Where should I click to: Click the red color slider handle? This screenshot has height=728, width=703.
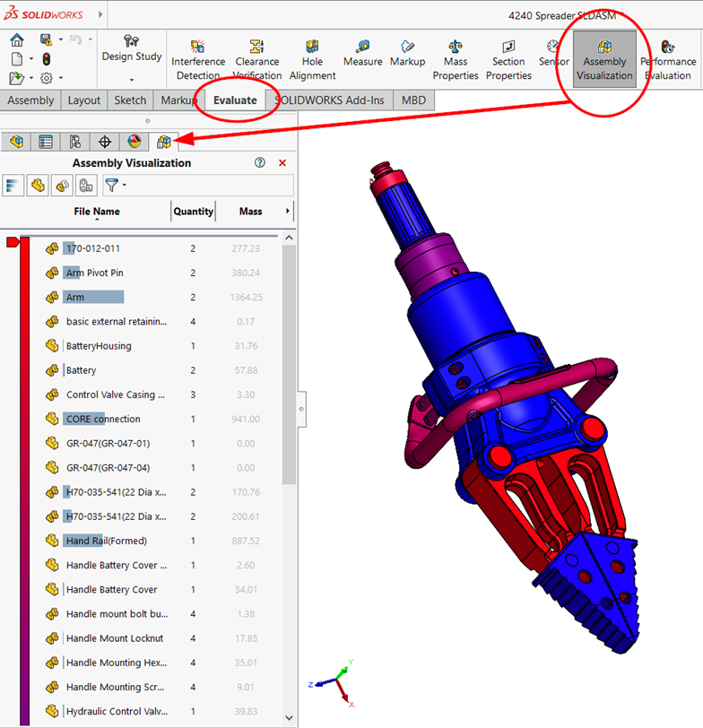tap(13, 242)
